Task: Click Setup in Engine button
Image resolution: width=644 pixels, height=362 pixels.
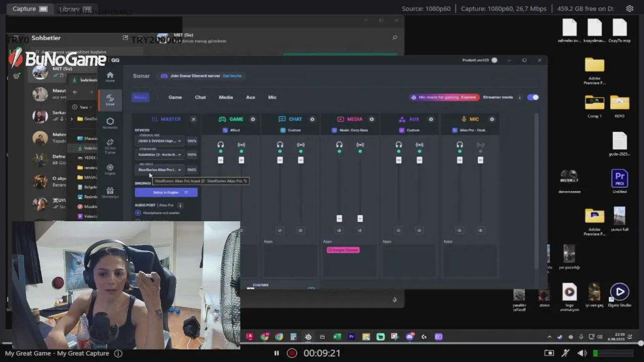Action: click(166, 193)
